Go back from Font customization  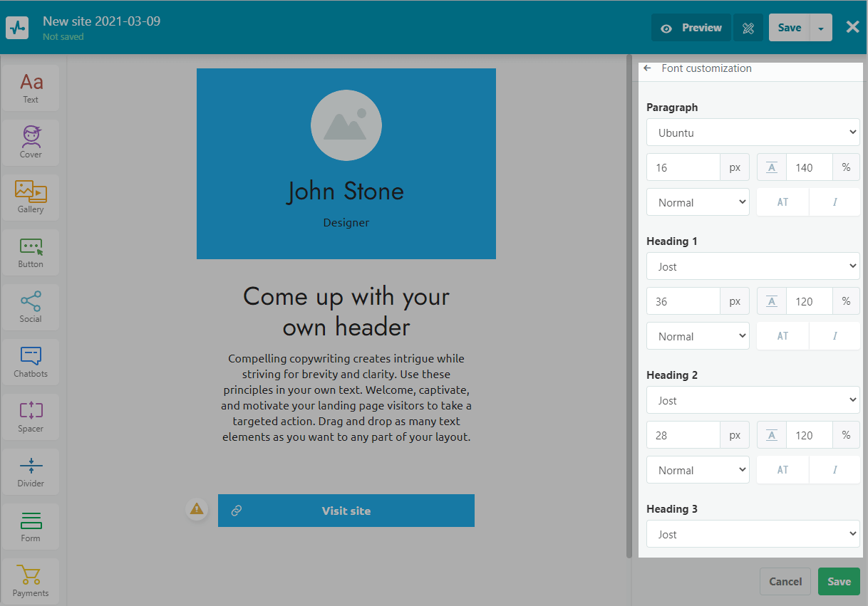point(647,68)
